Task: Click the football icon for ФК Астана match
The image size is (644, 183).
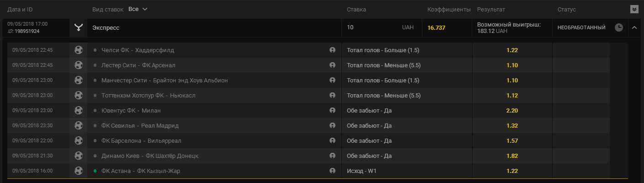Action: [79, 171]
